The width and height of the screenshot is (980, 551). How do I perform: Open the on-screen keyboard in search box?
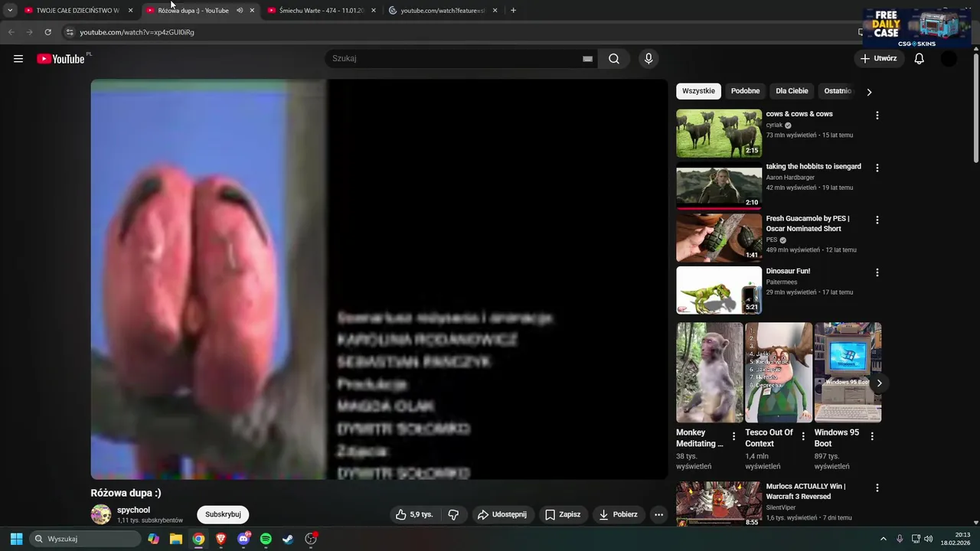point(587,59)
